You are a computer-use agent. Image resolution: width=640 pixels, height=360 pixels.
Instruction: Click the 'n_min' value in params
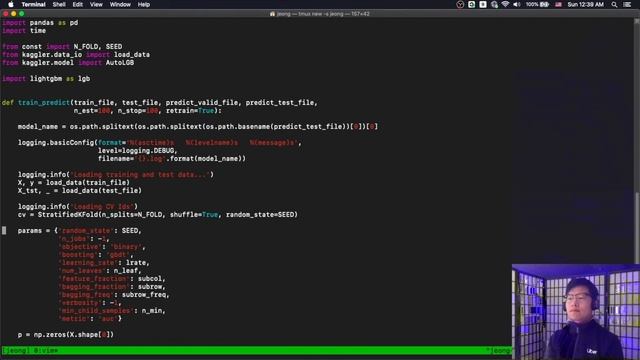152,311
